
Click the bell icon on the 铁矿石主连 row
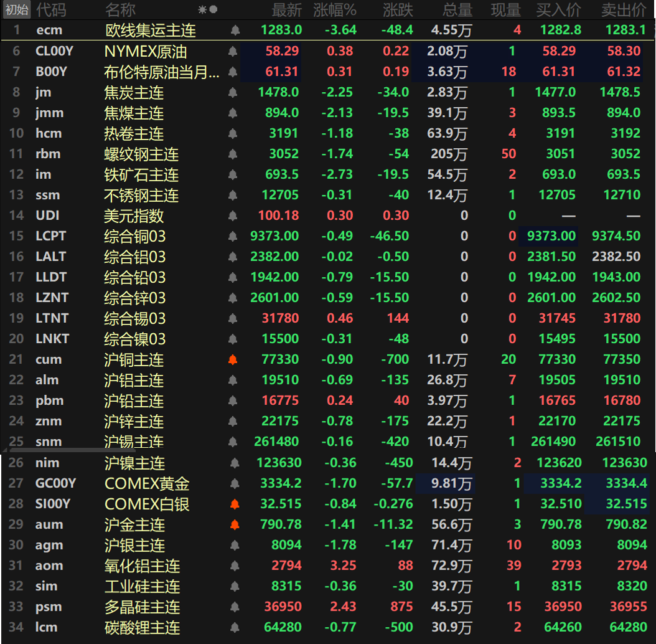(233, 174)
